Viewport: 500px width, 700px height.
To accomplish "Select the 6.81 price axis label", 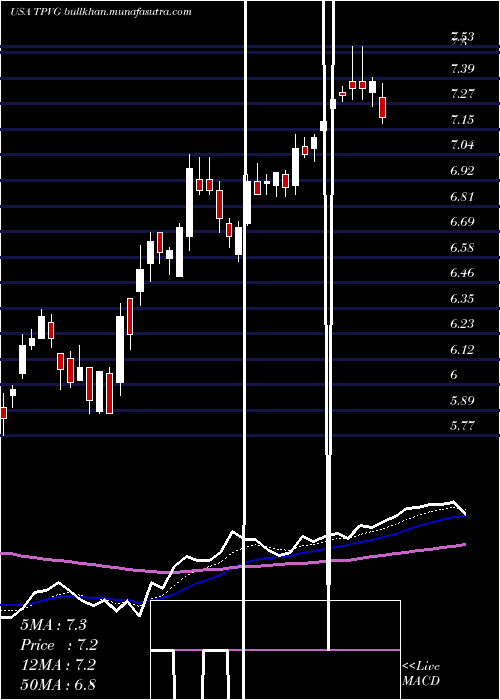I will click(x=462, y=196).
